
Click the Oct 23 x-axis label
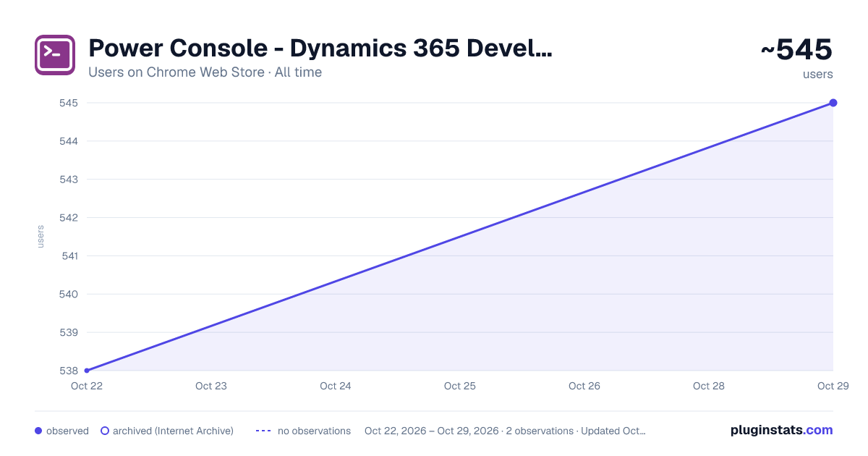(x=211, y=386)
